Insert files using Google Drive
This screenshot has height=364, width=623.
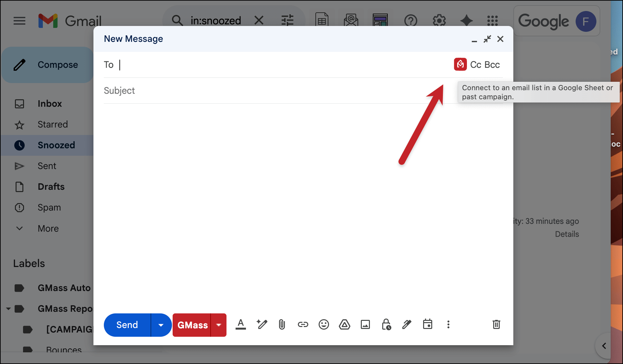pyautogui.click(x=344, y=324)
